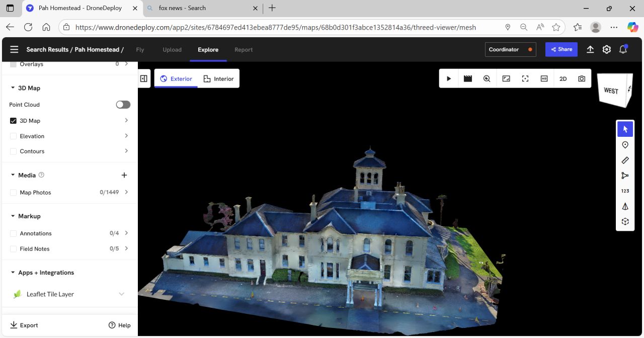Collapse the left sidebar panel
The height and width of the screenshot is (338, 644).
point(143,78)
